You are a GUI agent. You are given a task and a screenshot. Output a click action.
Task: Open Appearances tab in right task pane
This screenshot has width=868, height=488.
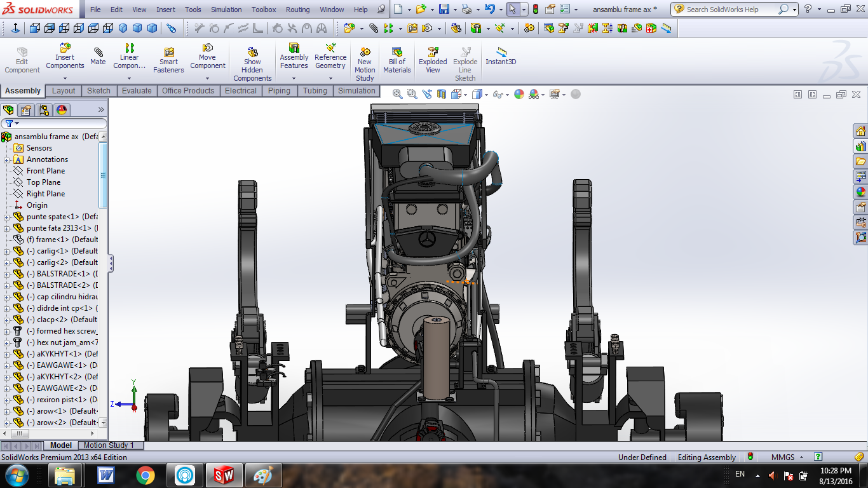pos(861,192)
